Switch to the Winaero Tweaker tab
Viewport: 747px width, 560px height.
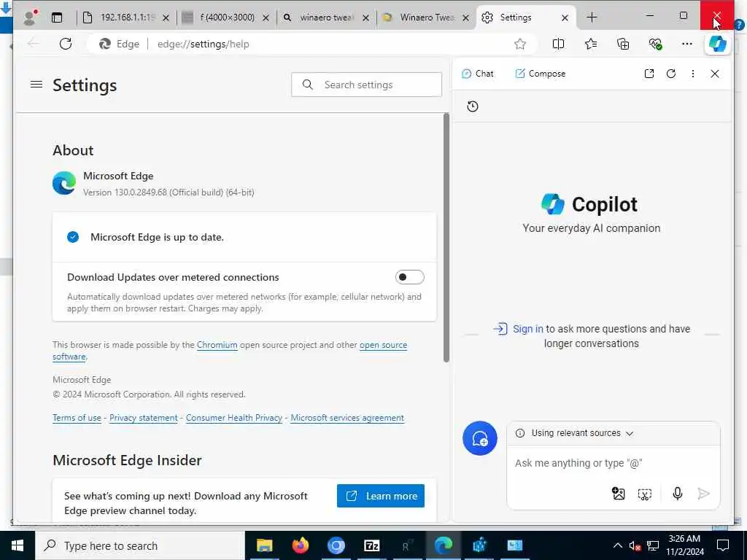point(426,17)
